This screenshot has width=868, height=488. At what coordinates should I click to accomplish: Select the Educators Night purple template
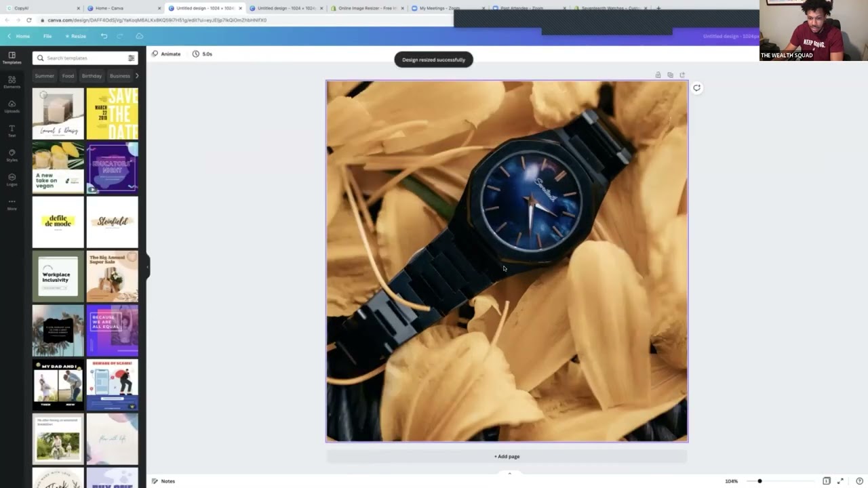112,167
